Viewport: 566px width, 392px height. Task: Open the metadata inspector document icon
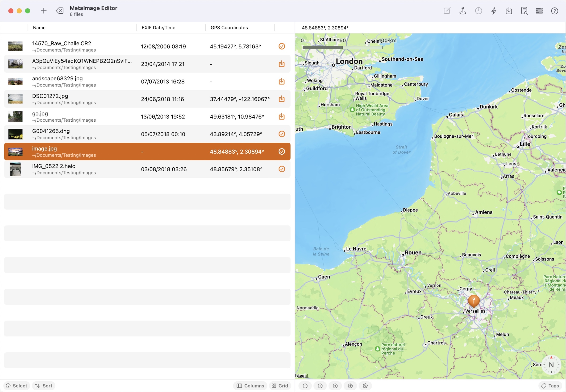tap(524, 11)
